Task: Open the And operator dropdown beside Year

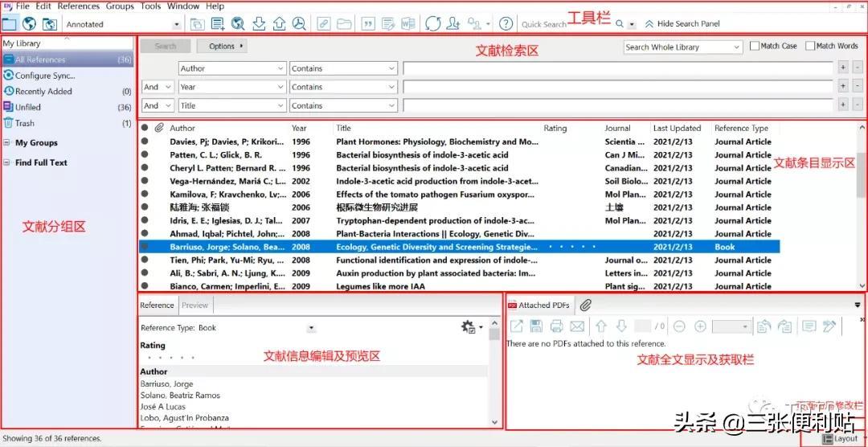Action: [x=158, y=87]
